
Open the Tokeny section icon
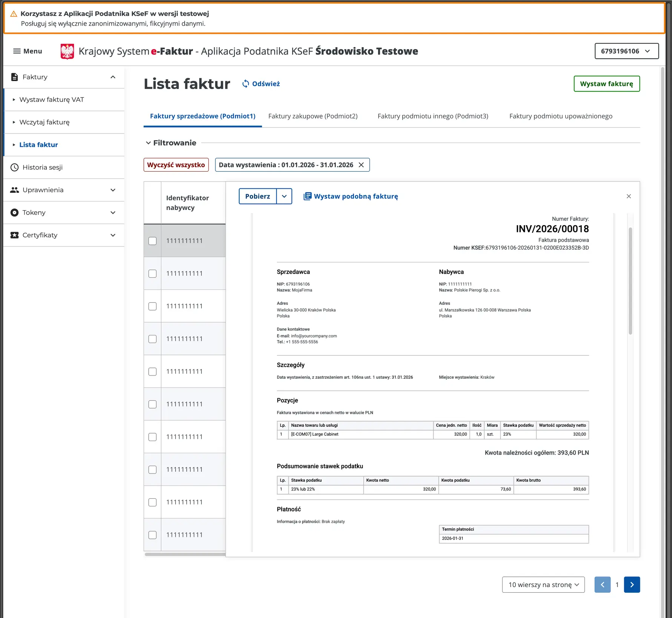14,212
